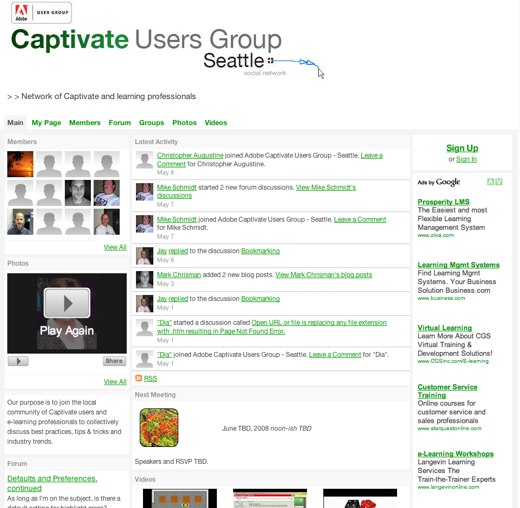Click the Ads by Google next arrow
This screenshot has width=520, height=508.
click(x=499, y=182)
